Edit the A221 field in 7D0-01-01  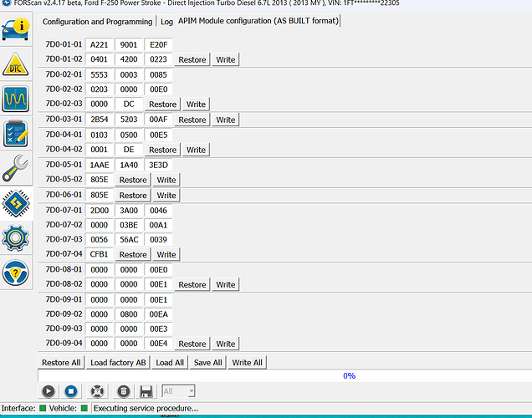click(99, 45)
